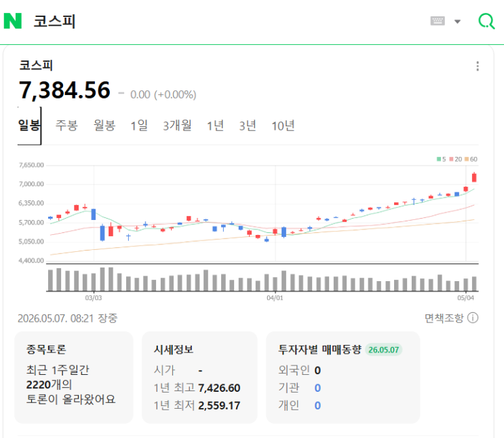This screenshot has width=504, height=438.
Task: Open the three-dot more options menu
Action: pyautogui.click(x=478, y=66)
